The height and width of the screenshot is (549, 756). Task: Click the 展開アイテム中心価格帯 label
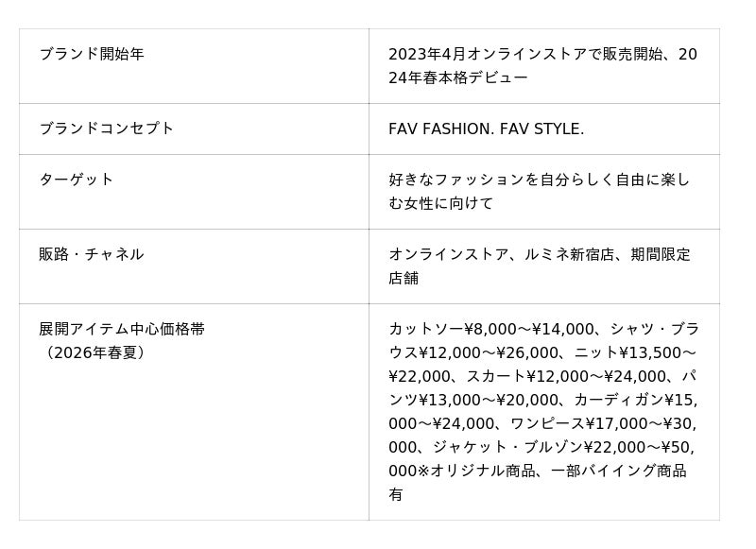pyautogui.click(x=122, y=329)
